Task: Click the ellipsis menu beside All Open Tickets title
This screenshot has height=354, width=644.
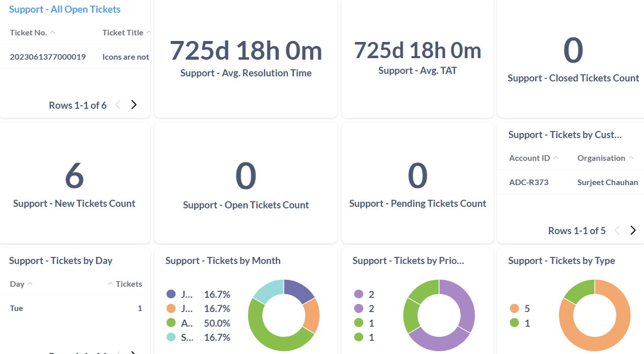Action: pyautogui.click(x=133, y=8)
